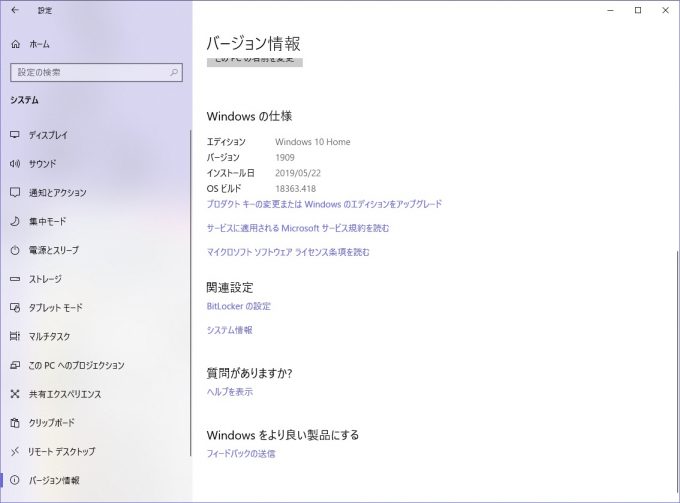Viewport: 680px width, 503px height.
Task: Minimize the settings window
Action: click(611, 10)
